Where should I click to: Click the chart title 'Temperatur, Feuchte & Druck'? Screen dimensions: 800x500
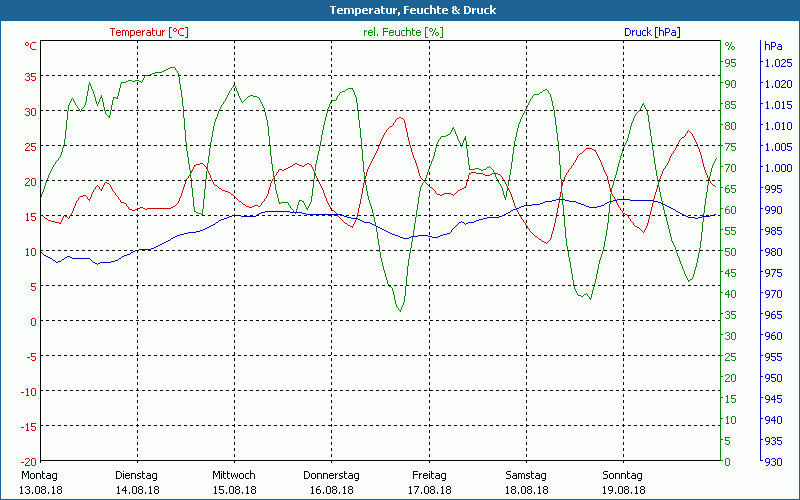(x=413, y=10)
